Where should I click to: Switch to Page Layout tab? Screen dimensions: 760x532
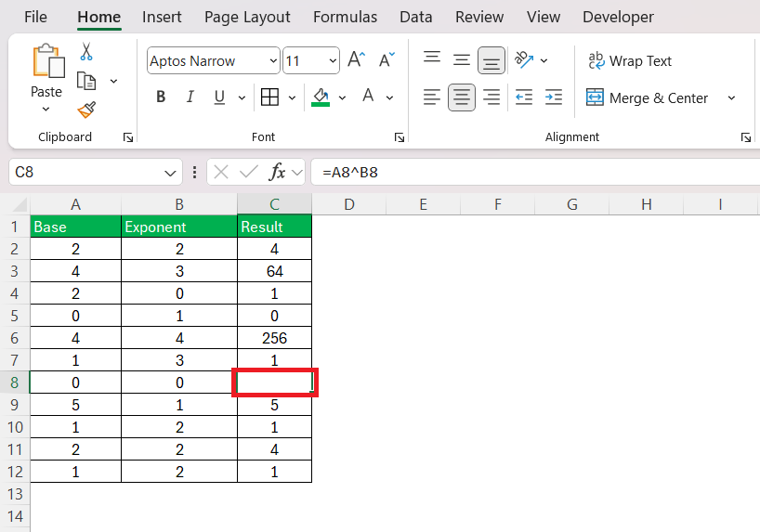(247, 17)
